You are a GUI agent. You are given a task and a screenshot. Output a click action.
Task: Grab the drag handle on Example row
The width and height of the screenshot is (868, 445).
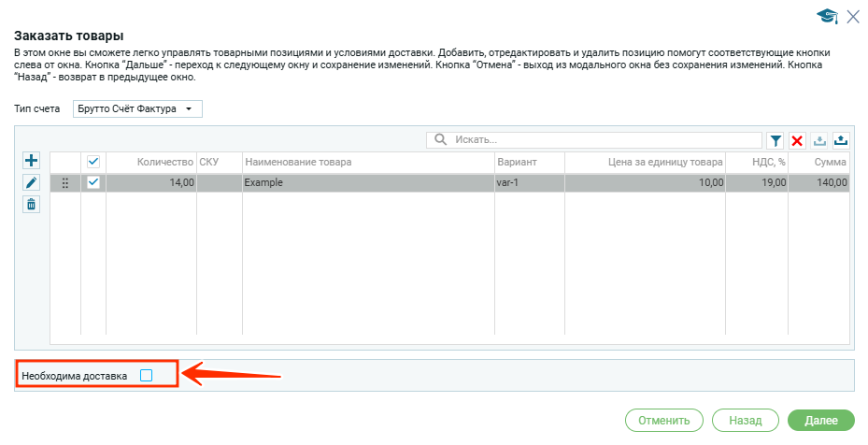[x=65, y=183]
